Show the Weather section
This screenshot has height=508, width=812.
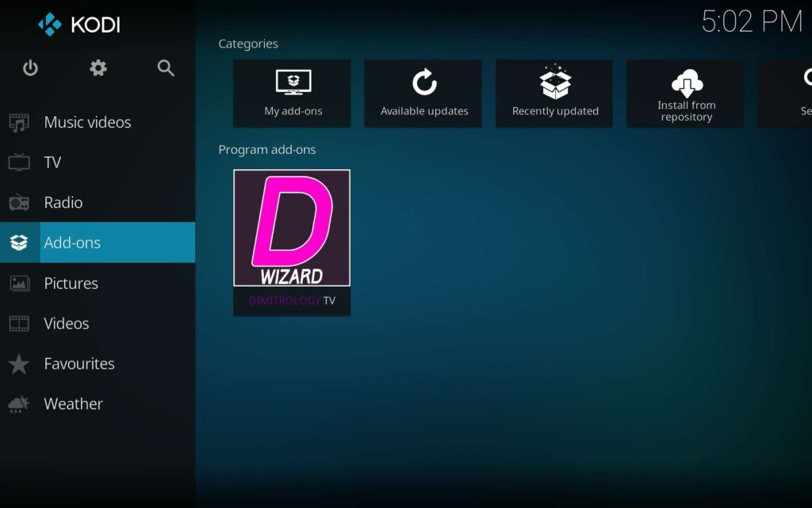pyautogui.click(x=98, y=404)
